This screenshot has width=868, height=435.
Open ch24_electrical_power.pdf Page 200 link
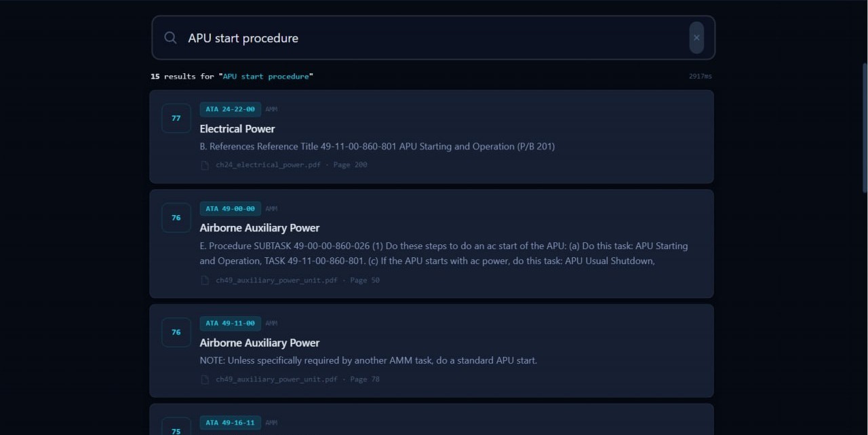click(x=292, y=165)
